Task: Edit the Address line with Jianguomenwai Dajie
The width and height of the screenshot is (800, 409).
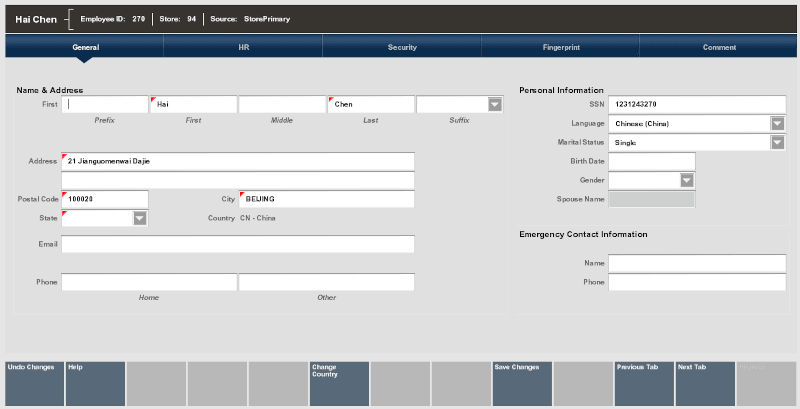Action: (238, 161)
